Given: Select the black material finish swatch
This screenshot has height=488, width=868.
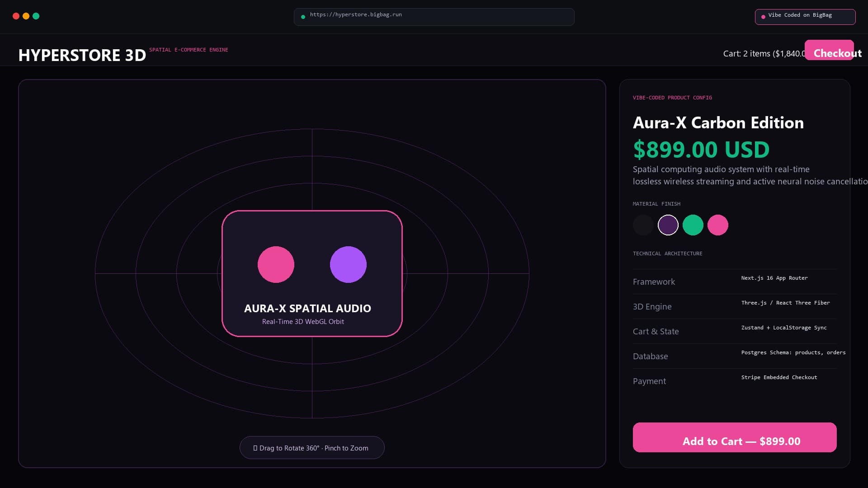Looking at the screenshot, I should click(643, 225).
